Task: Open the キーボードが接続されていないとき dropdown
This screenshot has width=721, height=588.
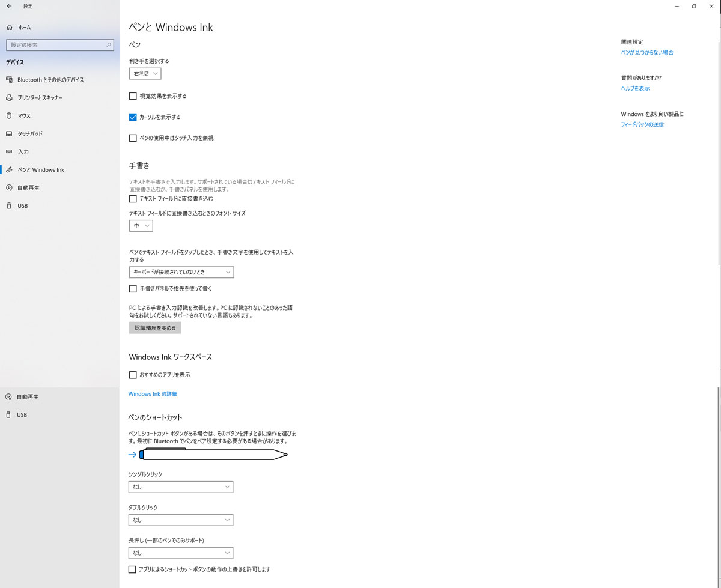Action: [181, 272]
